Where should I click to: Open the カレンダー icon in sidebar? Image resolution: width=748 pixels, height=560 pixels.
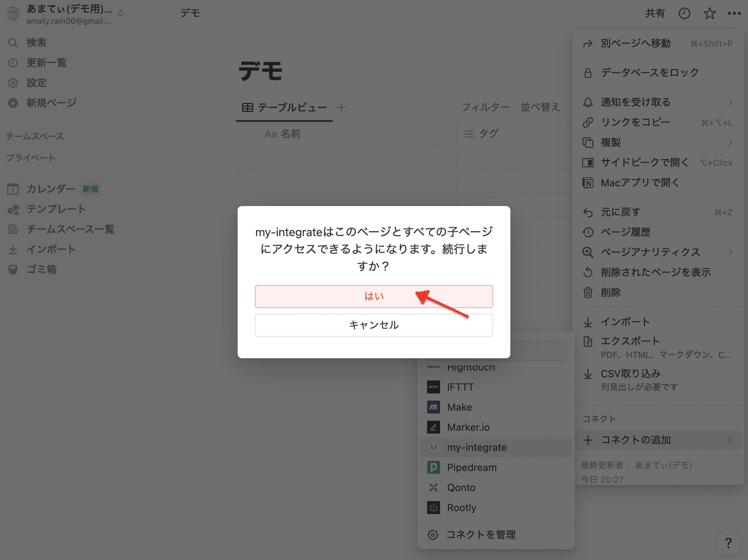13,189
